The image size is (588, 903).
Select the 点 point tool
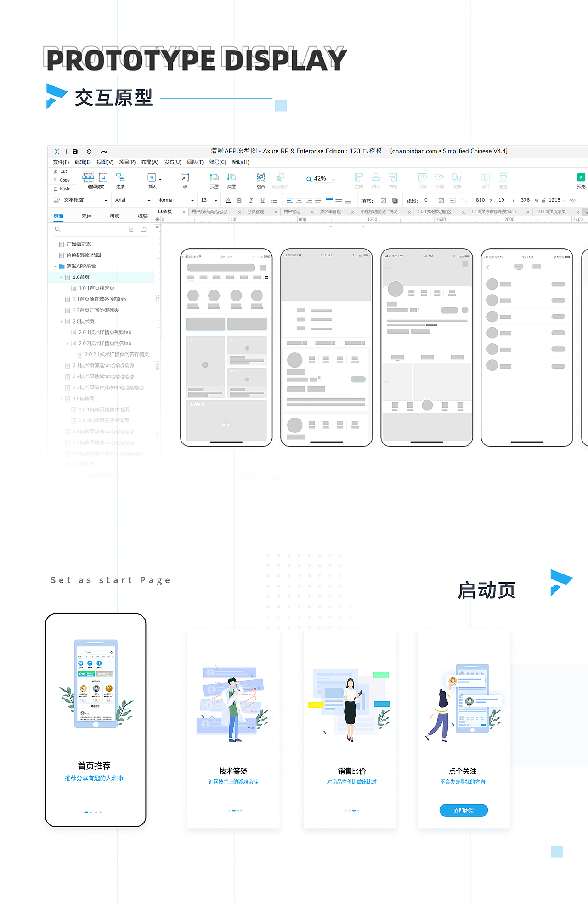[x=185, y=177]
